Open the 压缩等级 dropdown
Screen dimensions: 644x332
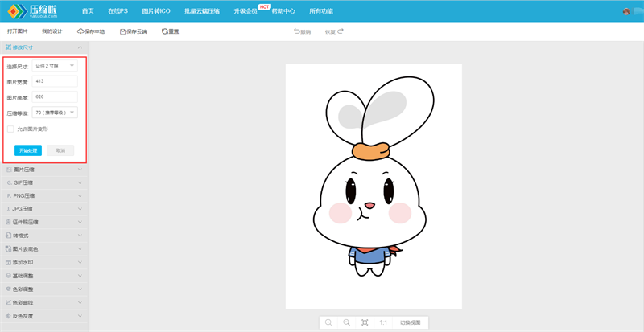tap(55, 112)
